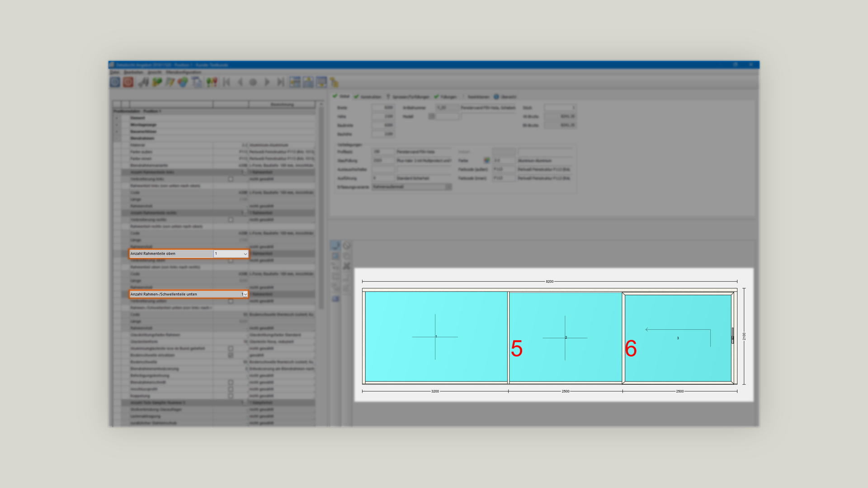The height and width of the screenshot is (488, 868).
Task: Go to previous position with toolbar arrow
Action: click(240, 82)
